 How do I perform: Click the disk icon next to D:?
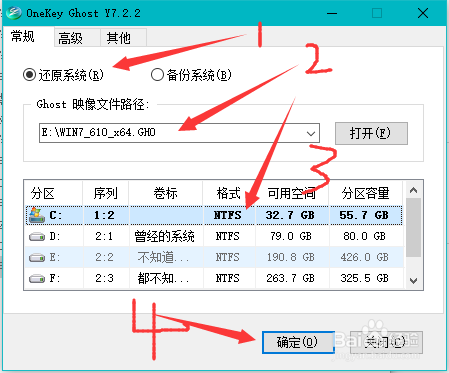pos(37,237)
